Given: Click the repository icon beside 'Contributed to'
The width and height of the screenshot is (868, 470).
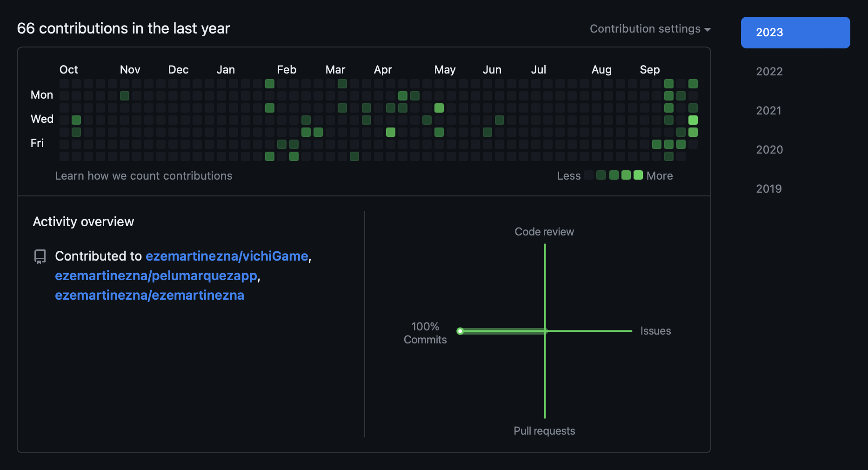Looking at the screenshot, I should 40,256.
